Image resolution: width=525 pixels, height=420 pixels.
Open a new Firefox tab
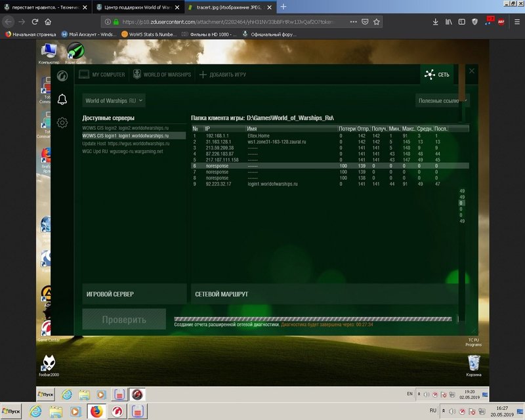(283, 7)
